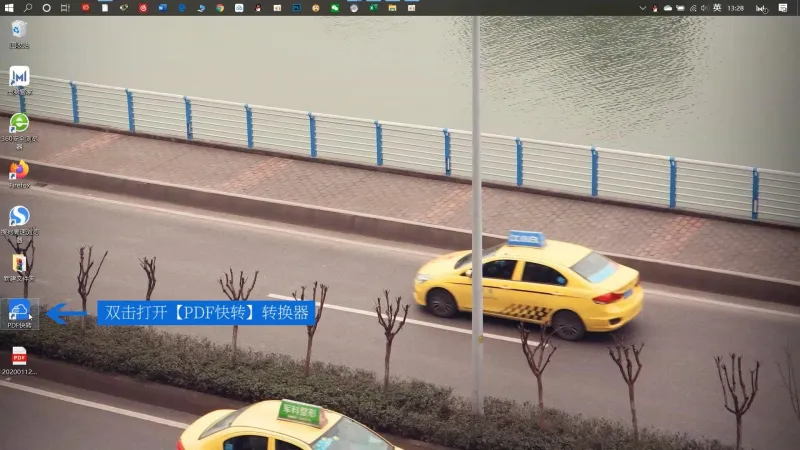800x450 pixels.
Task: Open the clock showing 13:28
Action: [735, 8]
